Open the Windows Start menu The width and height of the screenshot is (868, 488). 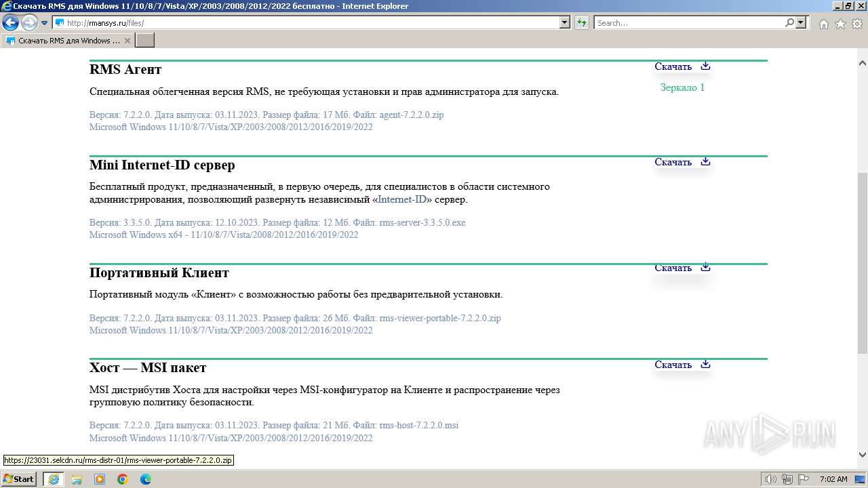19,479
